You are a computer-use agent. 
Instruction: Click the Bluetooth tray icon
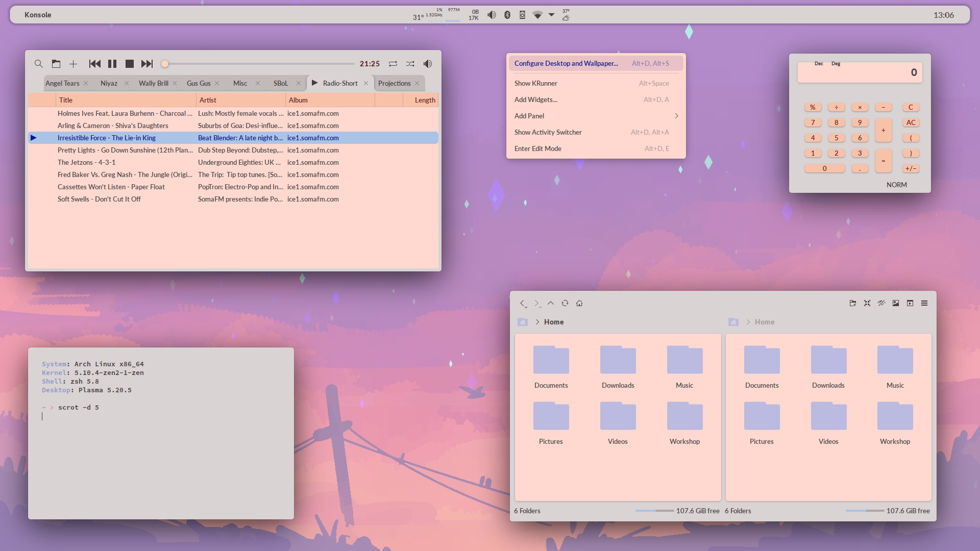coord(507,15)
